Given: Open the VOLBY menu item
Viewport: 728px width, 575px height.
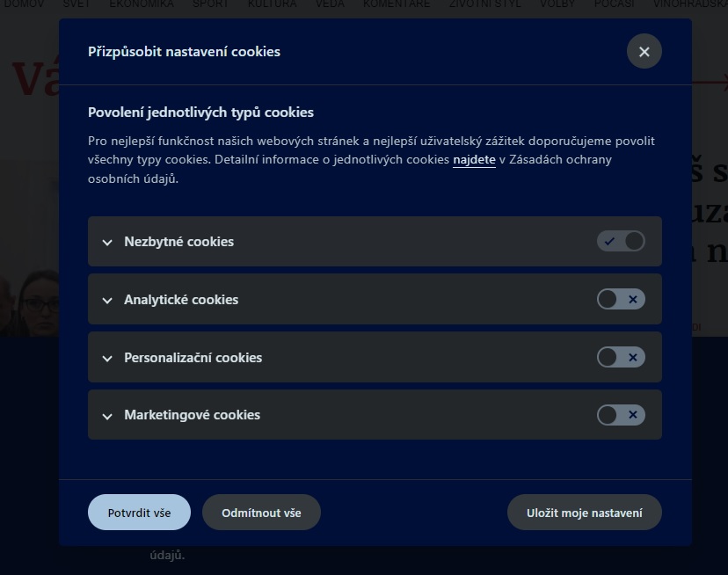Looking at the screenshot, I should [557, 4].
